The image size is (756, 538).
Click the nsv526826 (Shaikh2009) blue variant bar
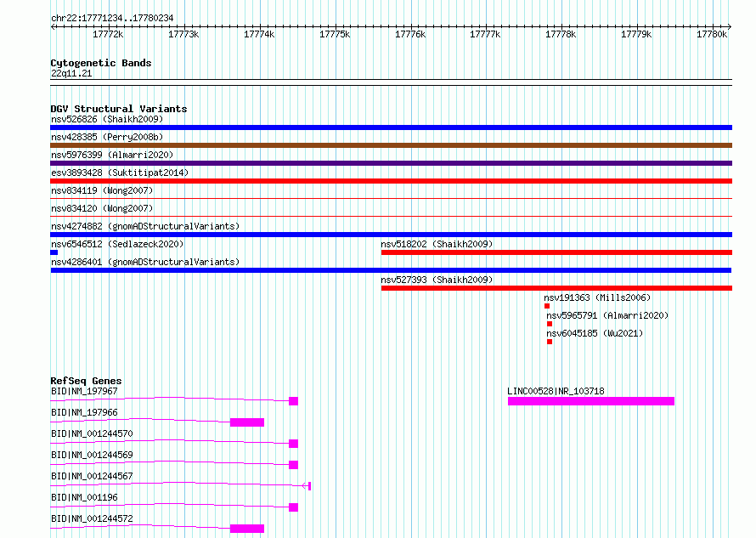(391, 127)
